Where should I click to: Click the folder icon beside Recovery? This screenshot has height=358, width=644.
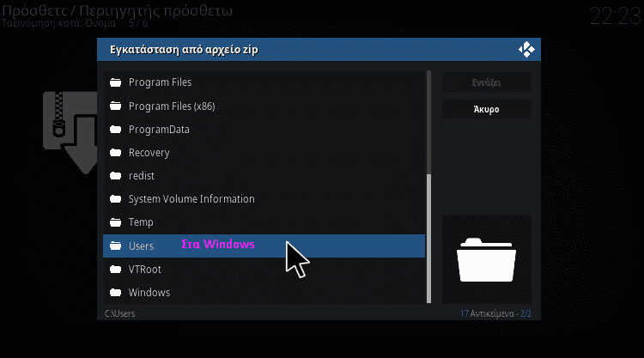(x=115, y=153)
